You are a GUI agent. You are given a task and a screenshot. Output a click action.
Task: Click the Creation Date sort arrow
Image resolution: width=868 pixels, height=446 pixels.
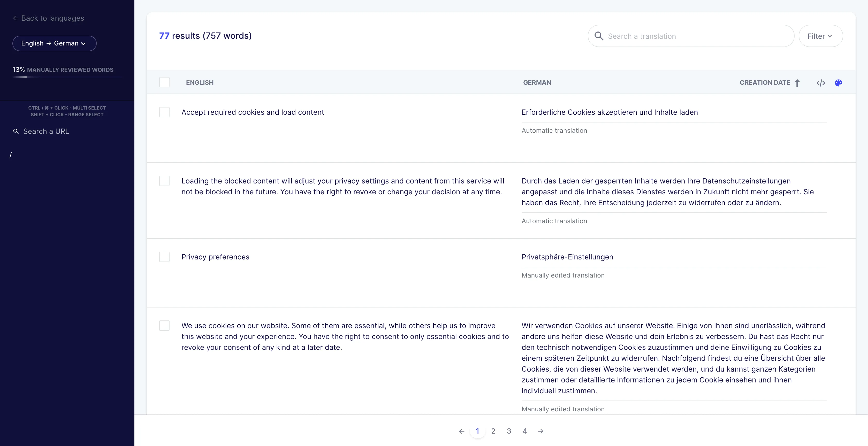tap(797, 83)
